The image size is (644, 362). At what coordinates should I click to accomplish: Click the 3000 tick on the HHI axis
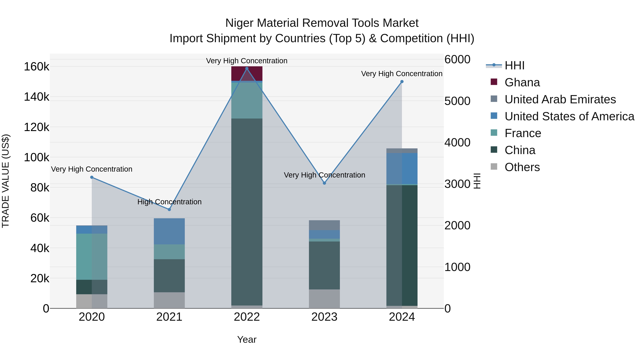(x=457, y=184)
